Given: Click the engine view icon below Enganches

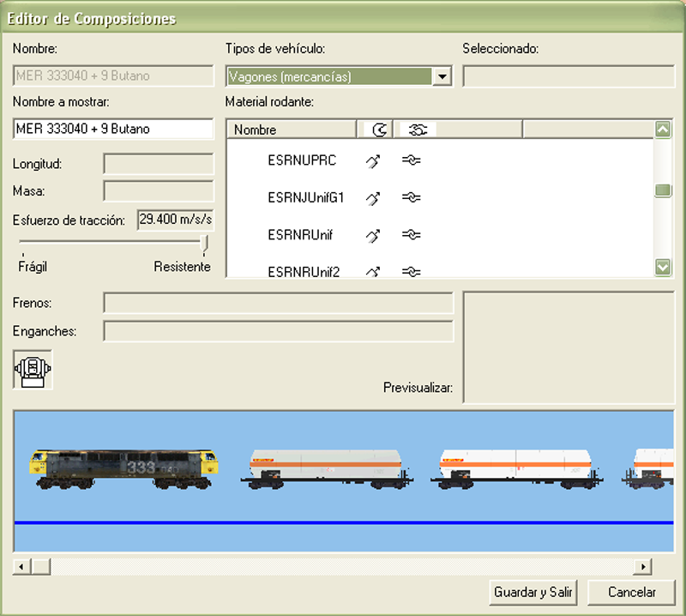Looking at the screenshot, I should coord(33,370).
